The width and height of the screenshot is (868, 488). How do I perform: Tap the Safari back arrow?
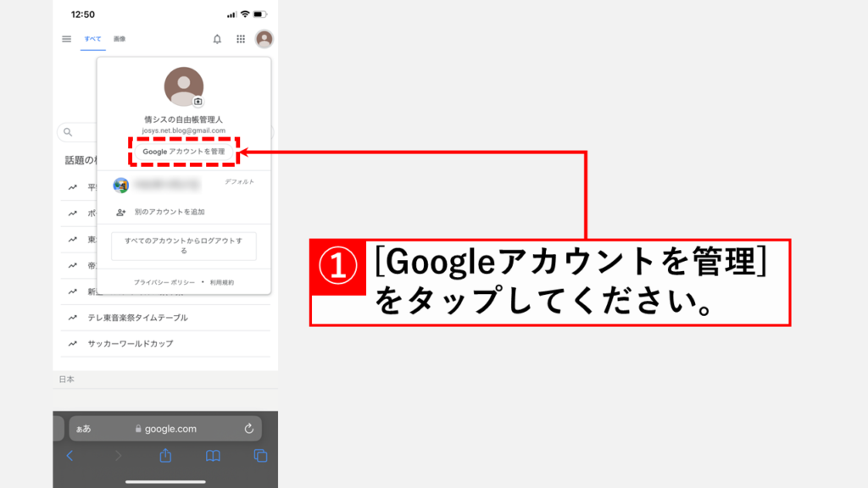pos(70,456)
